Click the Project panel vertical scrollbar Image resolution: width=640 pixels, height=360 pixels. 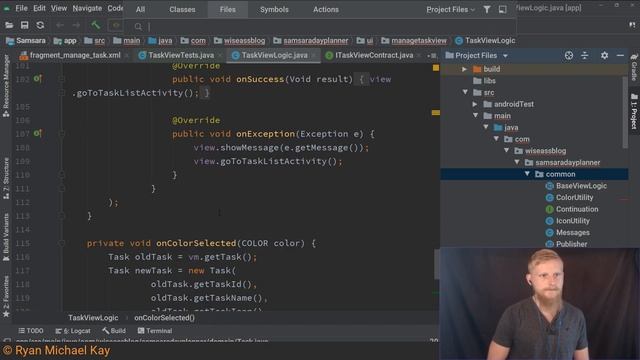coord(625,112)
